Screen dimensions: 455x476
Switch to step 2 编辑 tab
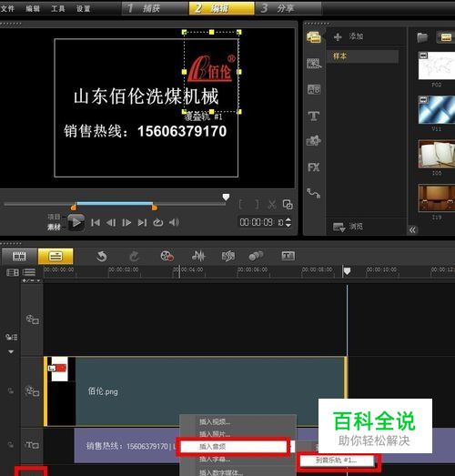221,8
